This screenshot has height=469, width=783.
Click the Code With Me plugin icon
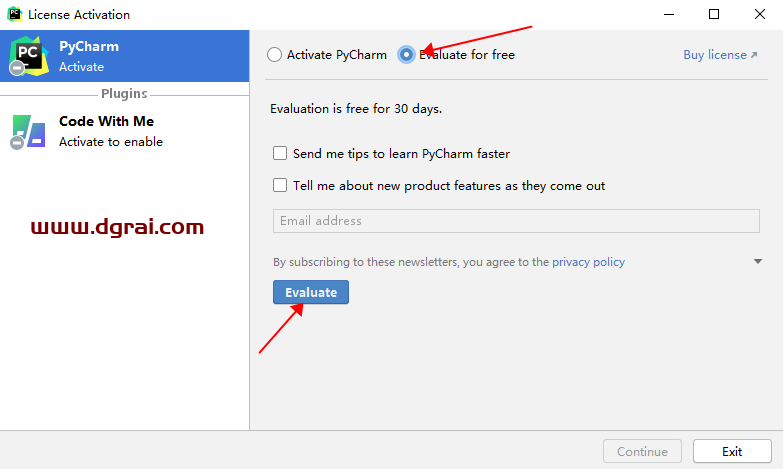click(28, 132)
